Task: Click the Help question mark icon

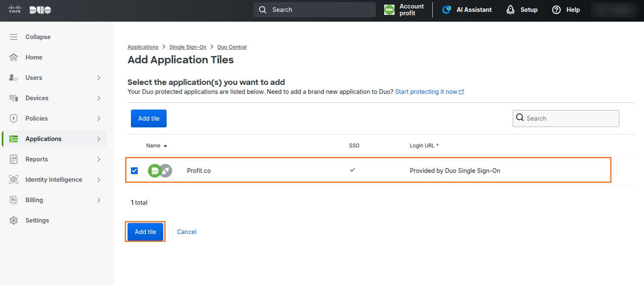Action: coord(556,10)
